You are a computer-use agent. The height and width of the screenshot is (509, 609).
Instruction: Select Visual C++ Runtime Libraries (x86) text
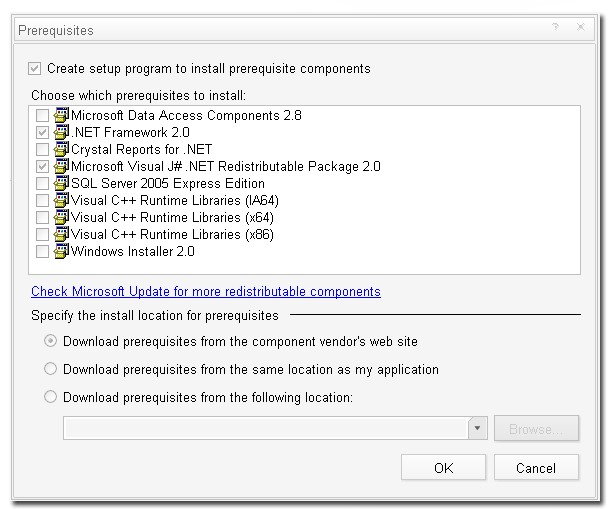pos(172,235)
